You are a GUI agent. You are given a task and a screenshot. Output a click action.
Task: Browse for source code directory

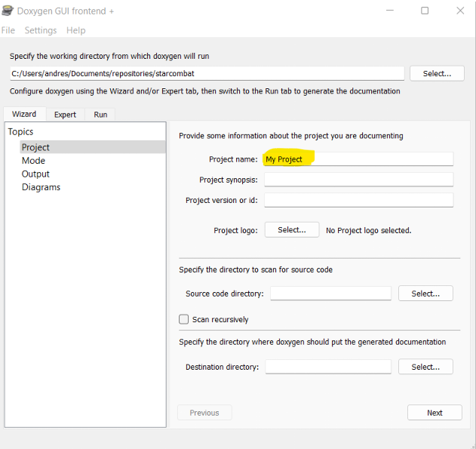point(425,294)
